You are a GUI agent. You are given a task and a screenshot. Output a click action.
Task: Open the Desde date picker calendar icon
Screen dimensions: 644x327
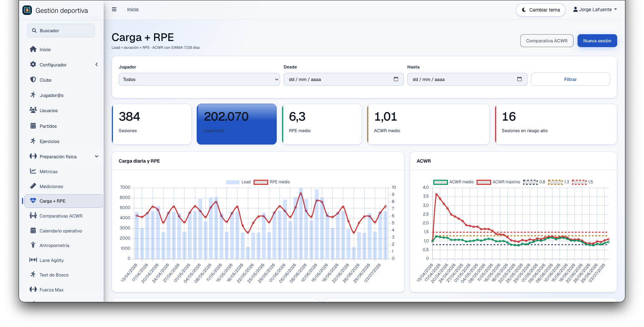396,79
